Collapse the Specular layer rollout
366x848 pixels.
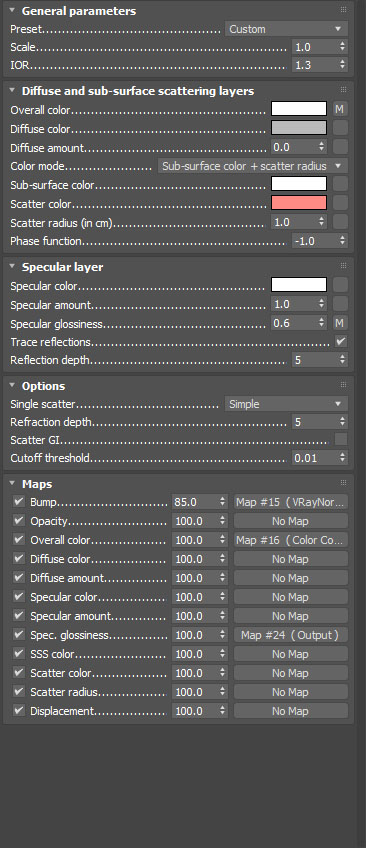click(x=12, y=266)
